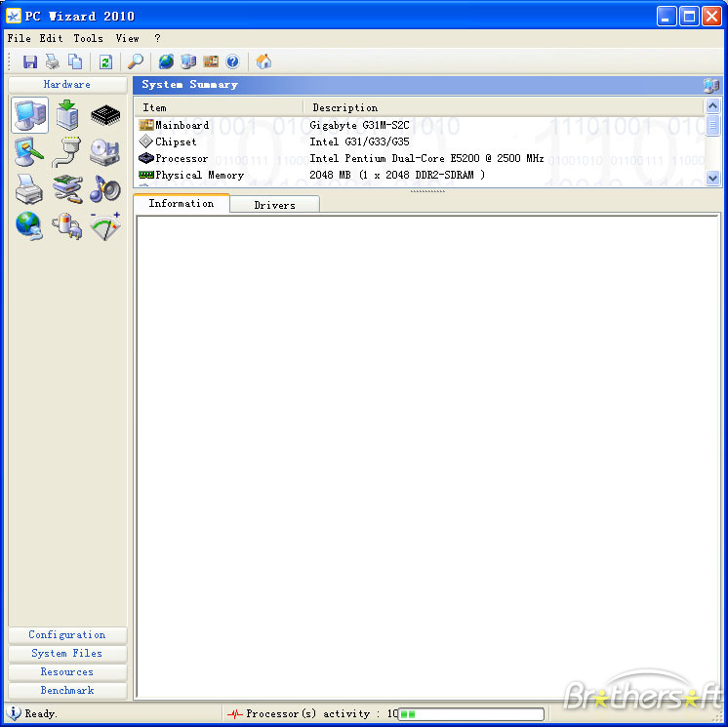Sort by the Description column header
The image size is (728, 727).
504,107
